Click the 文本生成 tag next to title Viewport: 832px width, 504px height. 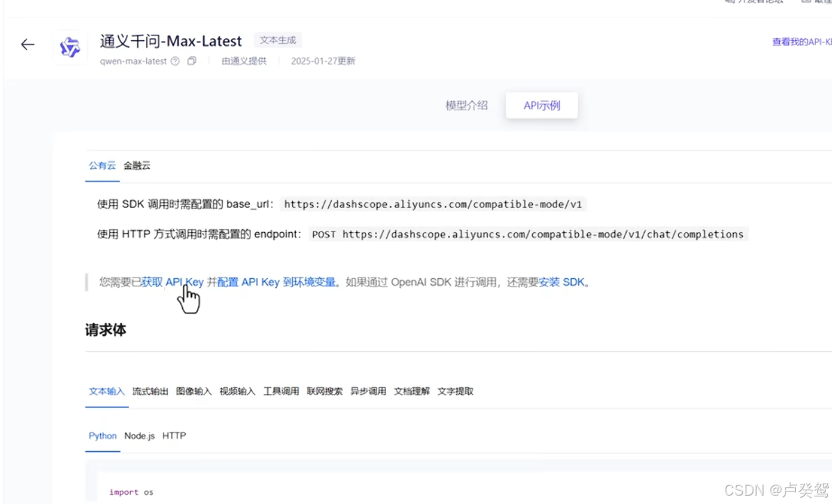coord(278,40)
